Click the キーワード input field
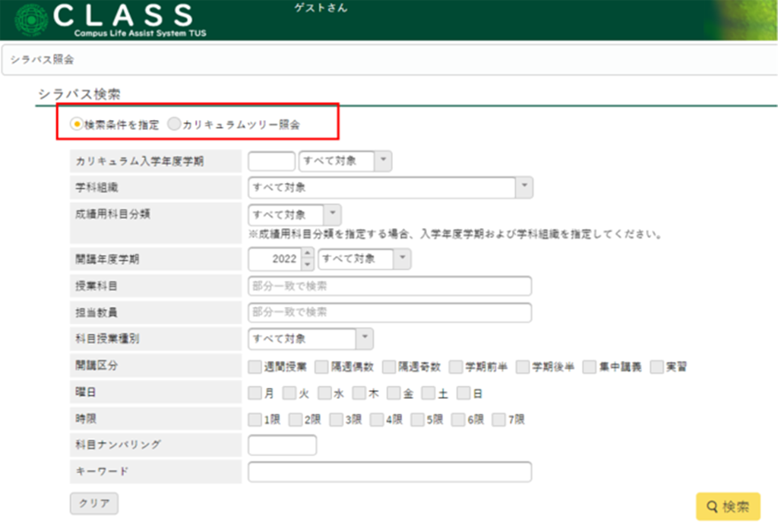Screen dimensions: 778x532 tap(390, 471)
